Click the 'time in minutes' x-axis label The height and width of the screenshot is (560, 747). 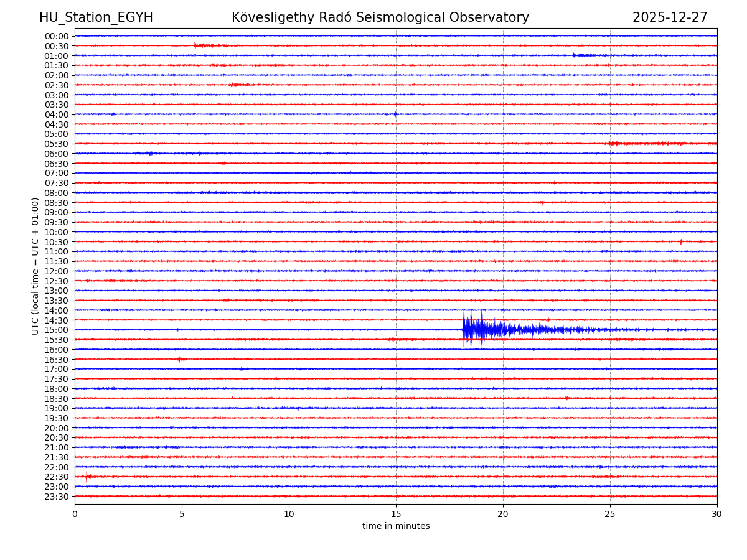pyautogui.click(x=396, y=526)
